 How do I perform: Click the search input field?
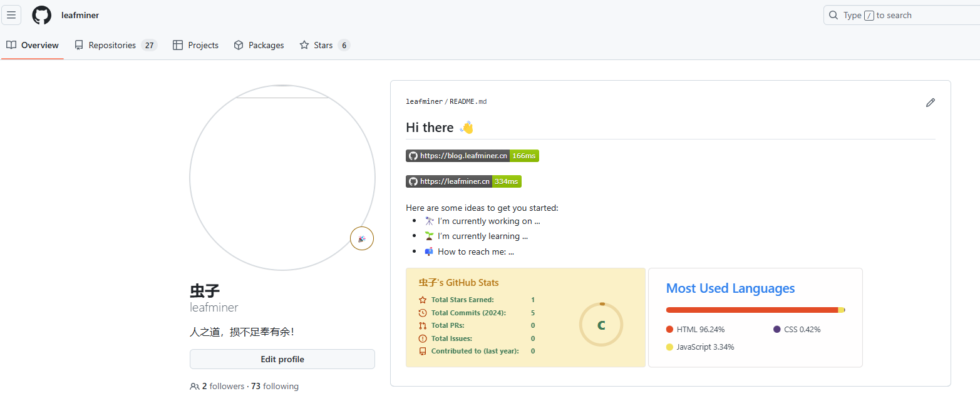(902, 15)
